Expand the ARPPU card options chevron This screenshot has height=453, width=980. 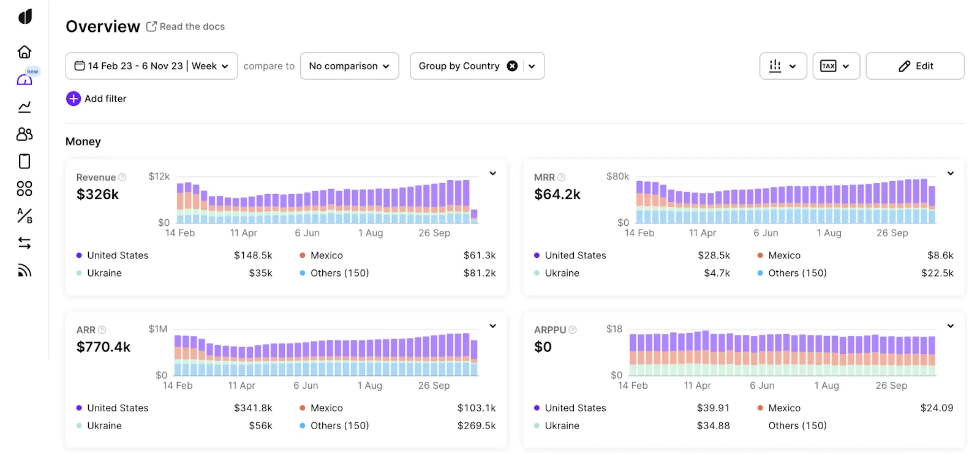[951, 326]
